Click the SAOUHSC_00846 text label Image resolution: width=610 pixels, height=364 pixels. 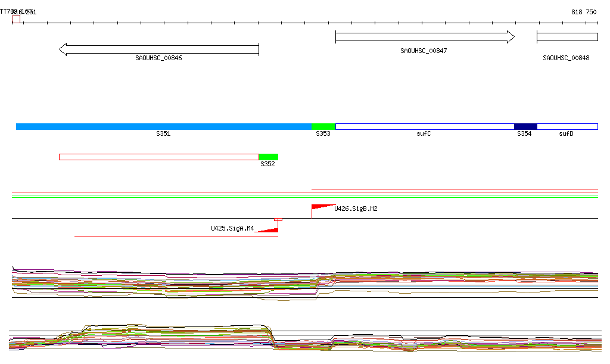click(x=158, y=58)
